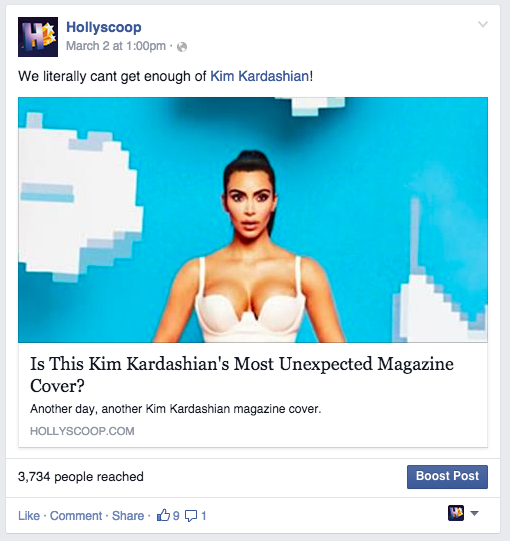
Task: Click the Boost Post button
Action: coord(447,477)
